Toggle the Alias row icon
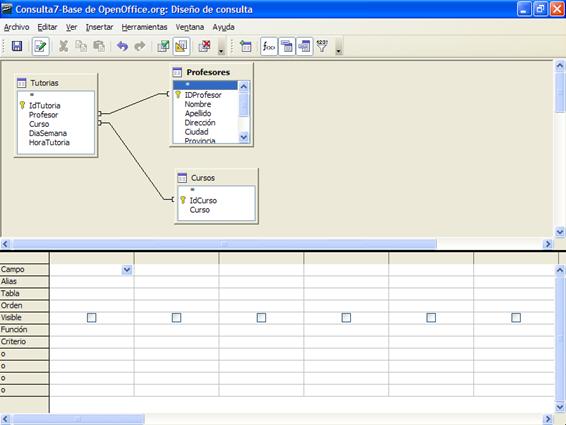The image size is (566, 425). pos(304,46)
